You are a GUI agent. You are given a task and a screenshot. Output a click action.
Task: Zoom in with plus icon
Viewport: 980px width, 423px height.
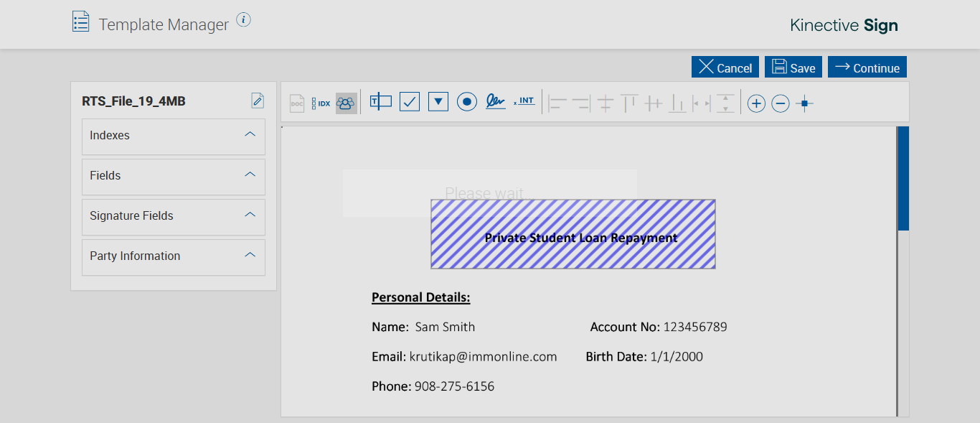[756, 103]
